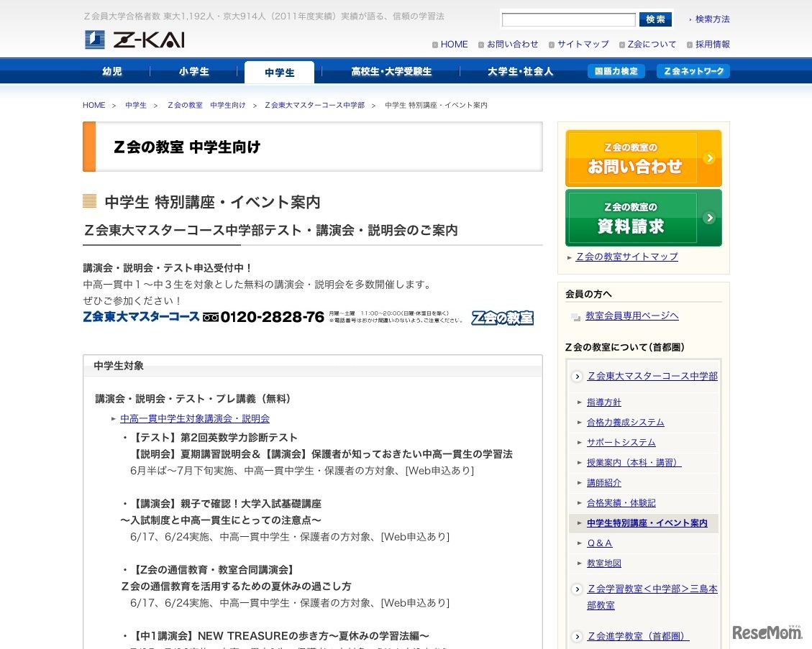The height and width of the screenshot is (649, 812).
Task: Click the Z会ネットワーク badge
Action: (x=692, y=71)
